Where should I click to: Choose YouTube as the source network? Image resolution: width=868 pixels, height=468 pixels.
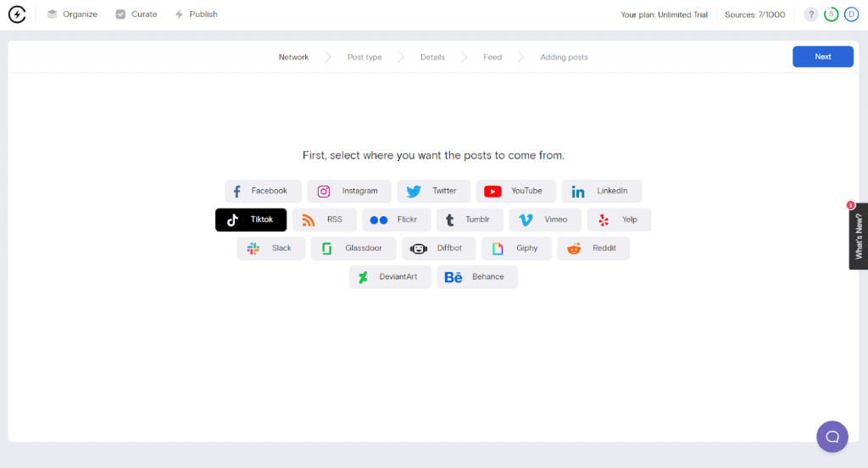click(x=516, y=191)
